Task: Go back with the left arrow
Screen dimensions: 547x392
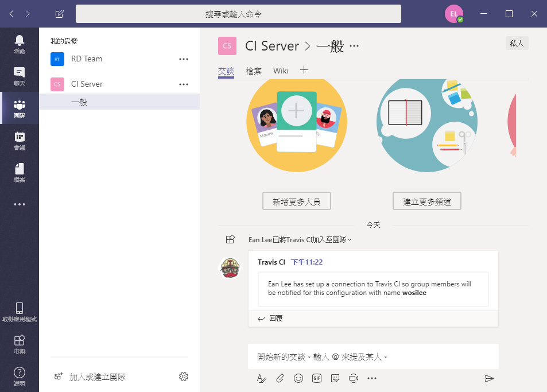Action: pyautogui.click(x=11, y=14)
